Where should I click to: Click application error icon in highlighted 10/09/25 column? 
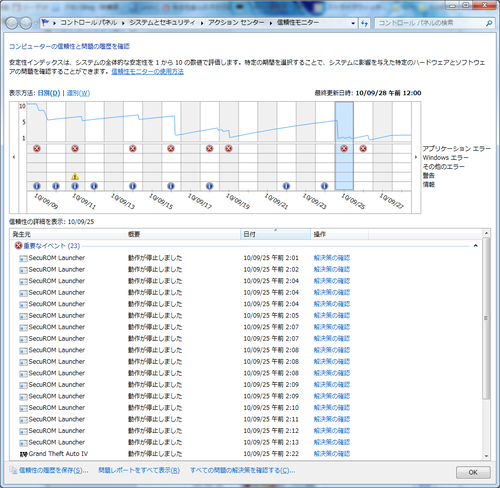(x=344, y=148)
